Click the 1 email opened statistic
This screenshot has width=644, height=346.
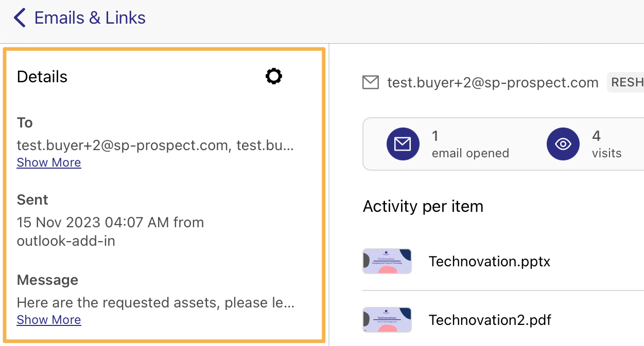click(470, 144)
